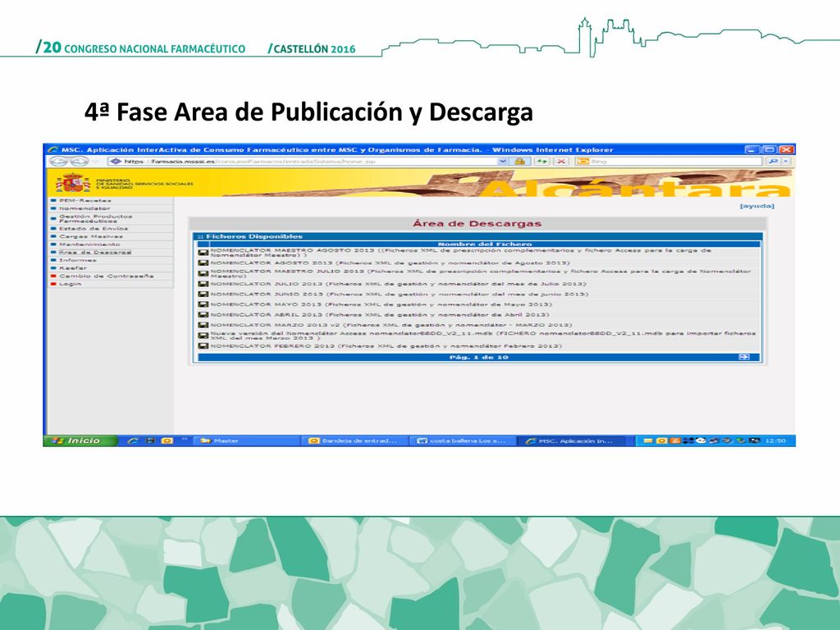This screenshot has width=840, height=630.
Task: Open the Mantenimiento sidebar entry
Action: click(x=89, y=244)
